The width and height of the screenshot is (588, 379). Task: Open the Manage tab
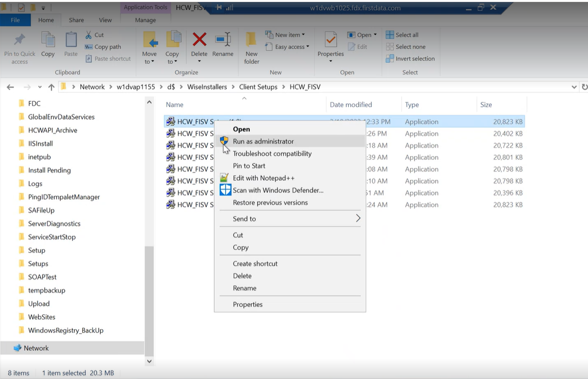pos(146,20)
